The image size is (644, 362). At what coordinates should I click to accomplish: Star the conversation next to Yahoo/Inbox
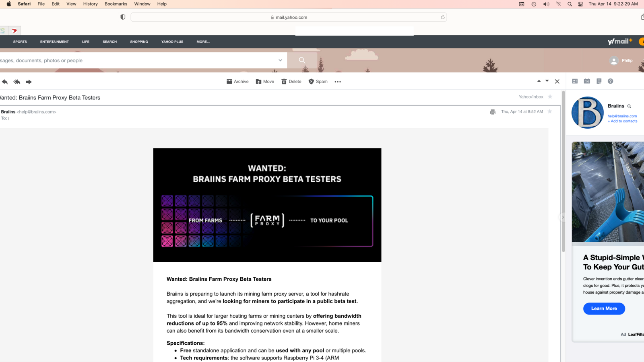(x=550, y=97)
